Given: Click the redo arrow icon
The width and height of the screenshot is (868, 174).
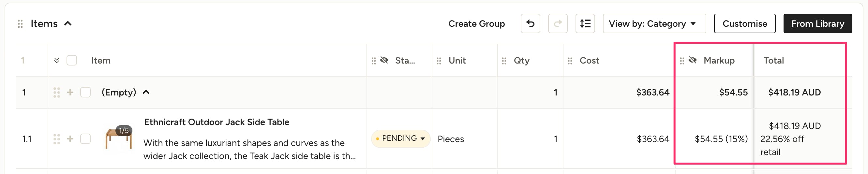Looking at the screenshot, I should [x=558, y=23].
